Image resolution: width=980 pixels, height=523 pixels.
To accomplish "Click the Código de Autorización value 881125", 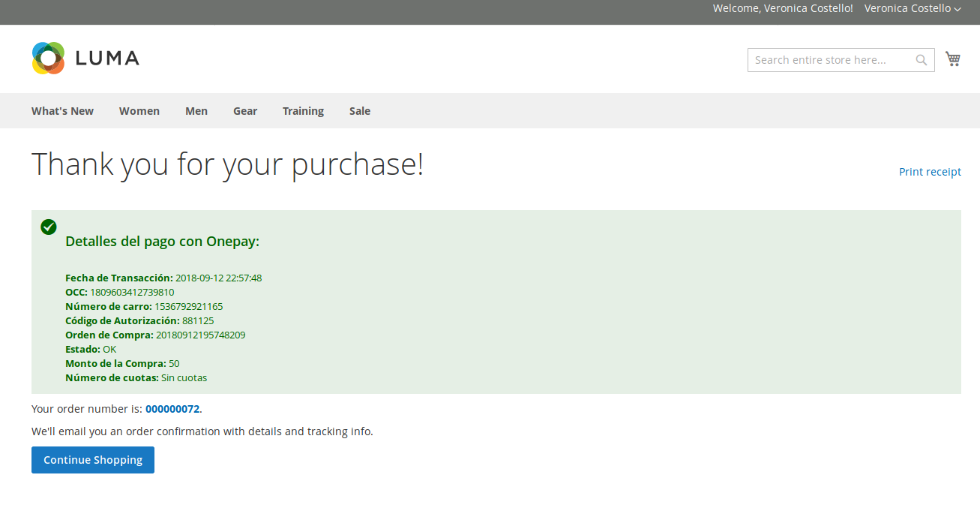I will (198, 320).
